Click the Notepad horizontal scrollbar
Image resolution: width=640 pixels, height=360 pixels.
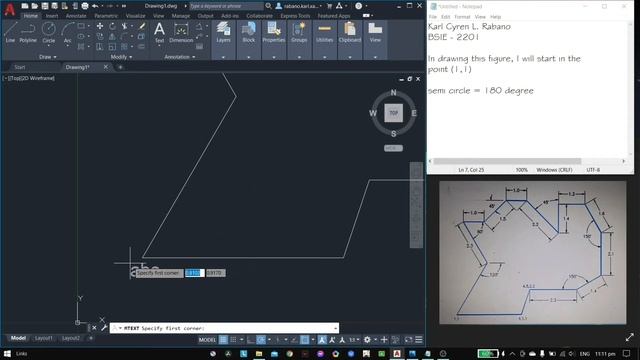(x=507, y=161)
